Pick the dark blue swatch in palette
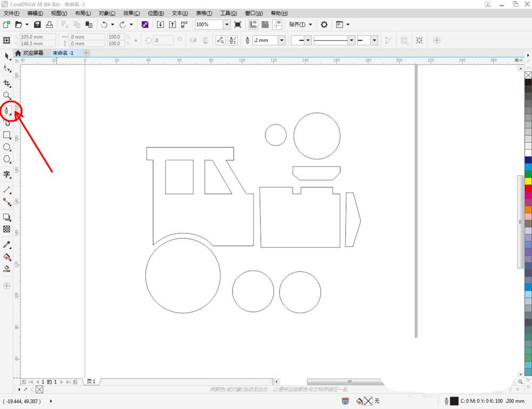The image size is (532, 409). click(x=528, y=160)
